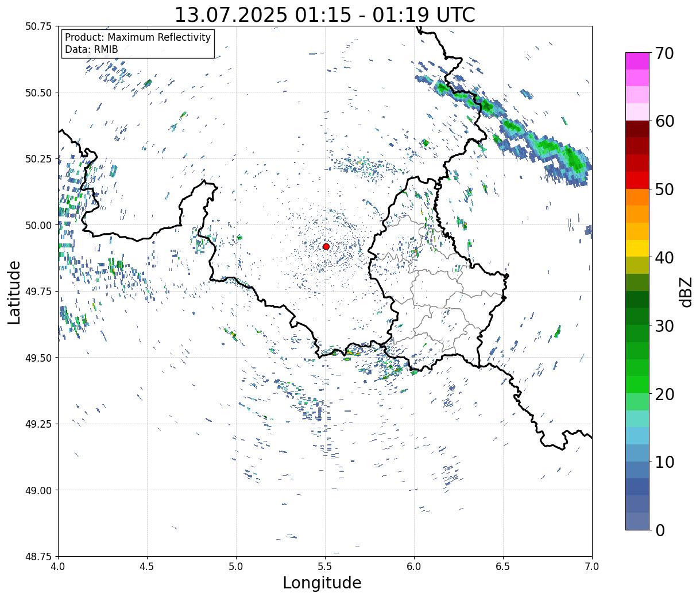700x597 pixels.
Task: Click latitude tick label 50.75
Action: pos(38,26)
